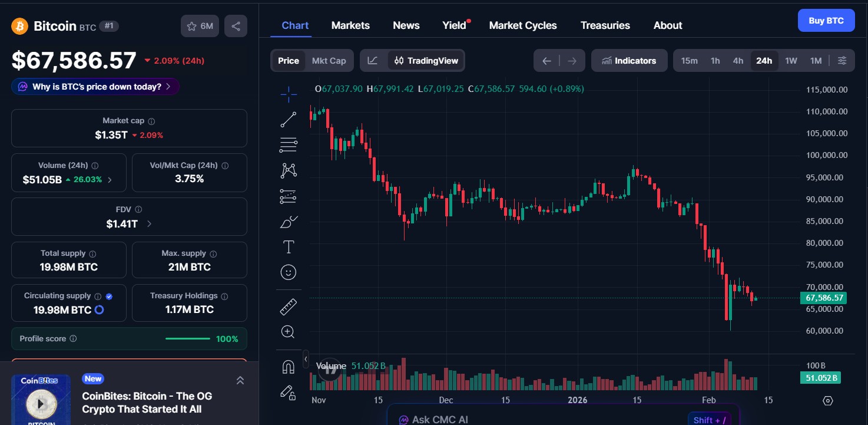
Task: Toggle magnet mode on the drawing toolbar
Action: pyautogui.click(x=288, y=366)
